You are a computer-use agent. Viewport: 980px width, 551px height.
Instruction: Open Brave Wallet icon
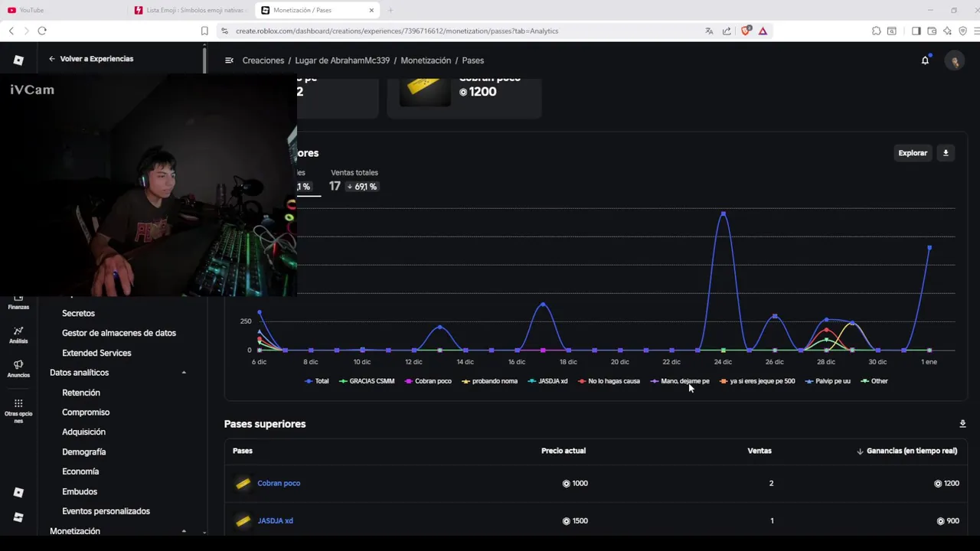932,31
